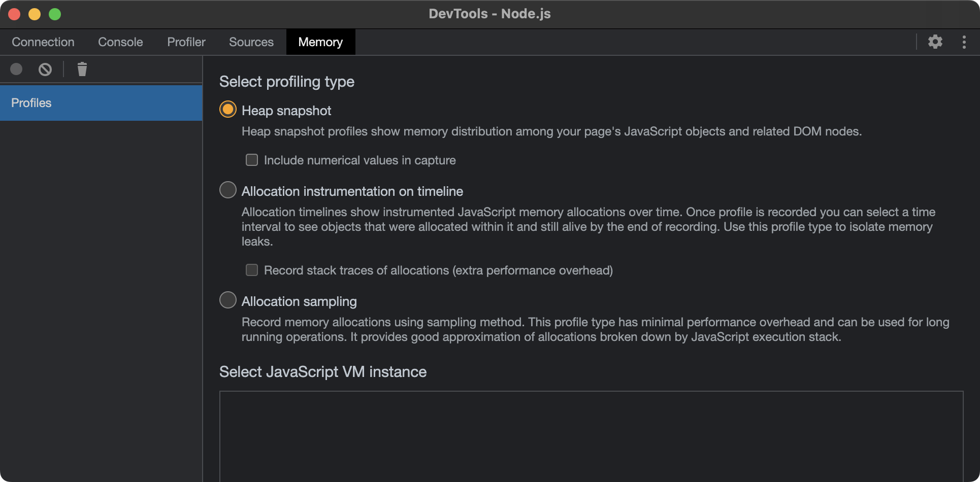
Task: Select Profiles in the left sidebar
Action: click(101, 103)
